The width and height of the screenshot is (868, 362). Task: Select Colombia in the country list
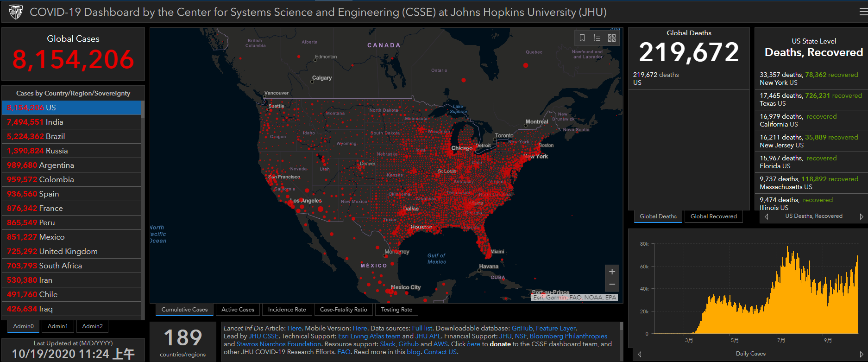click(x=72, y=179)
